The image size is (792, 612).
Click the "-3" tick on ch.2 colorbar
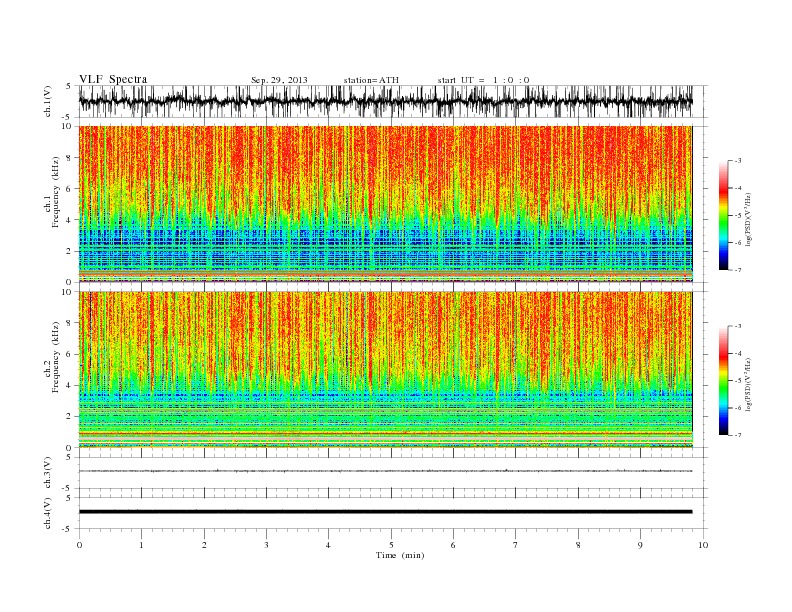point(738,326)
